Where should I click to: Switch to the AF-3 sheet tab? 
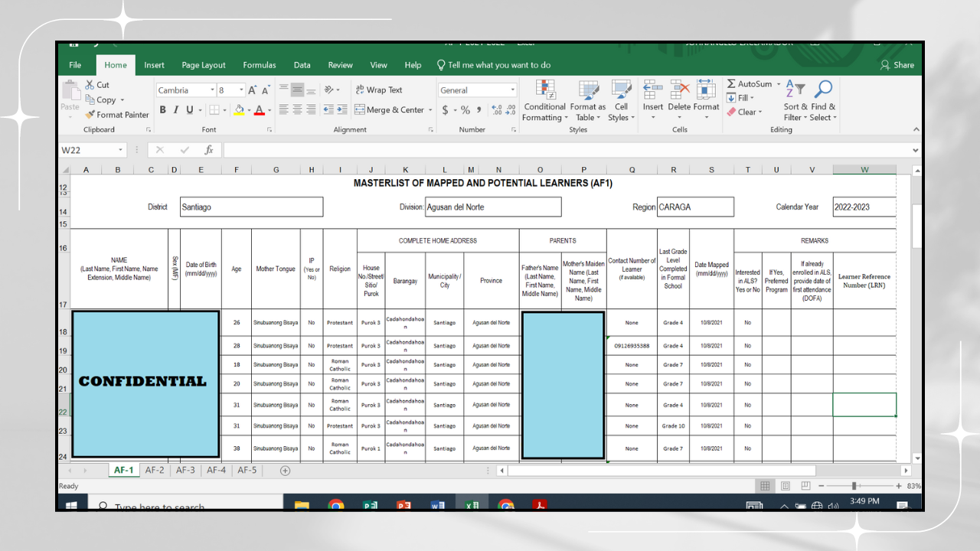[185, 470]
